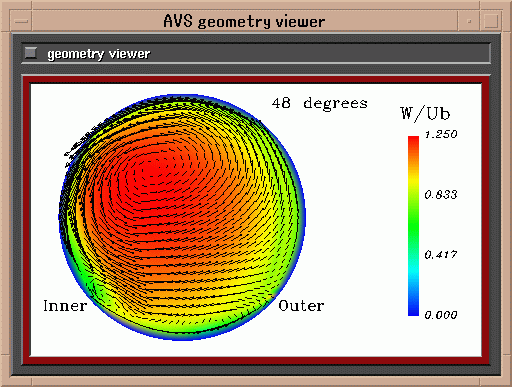Click the dark red frame around the view

pyautogui.click(x=256, y=80)
